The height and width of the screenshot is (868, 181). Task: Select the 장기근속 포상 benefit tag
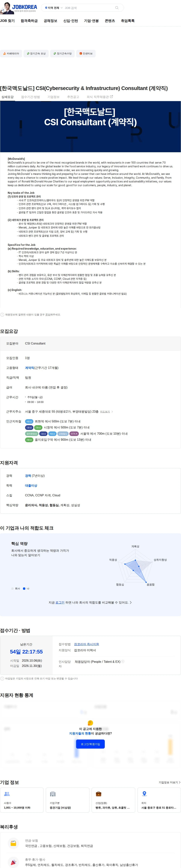36,54
